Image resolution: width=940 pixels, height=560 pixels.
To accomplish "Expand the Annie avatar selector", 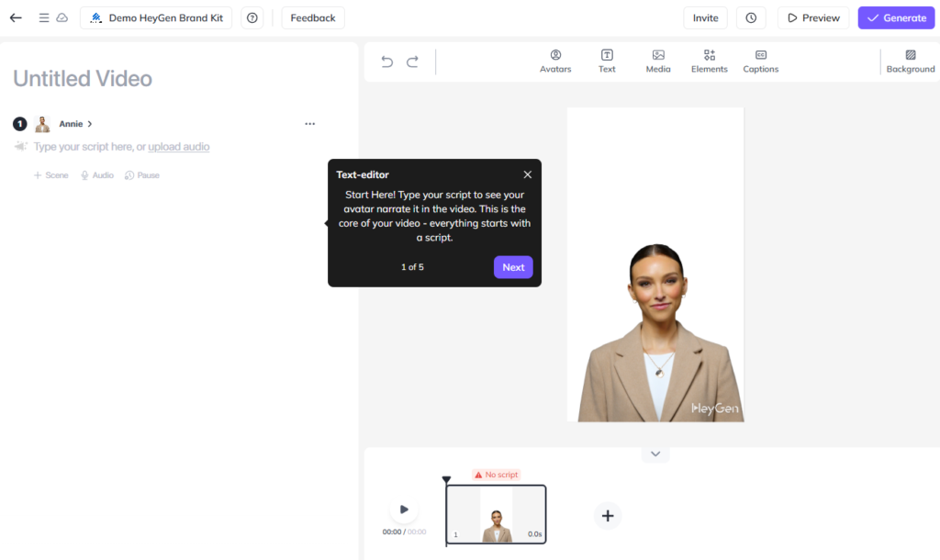I will 75,124.
